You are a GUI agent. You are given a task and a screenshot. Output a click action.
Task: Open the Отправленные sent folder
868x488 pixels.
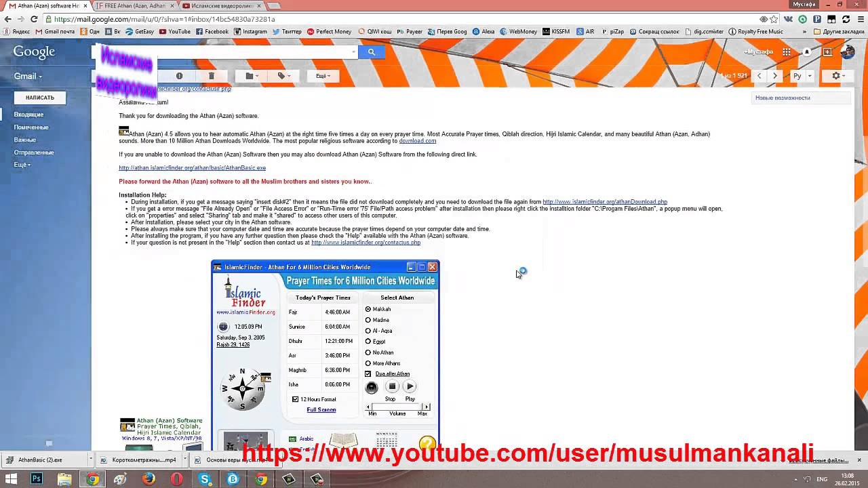point(34,152)
